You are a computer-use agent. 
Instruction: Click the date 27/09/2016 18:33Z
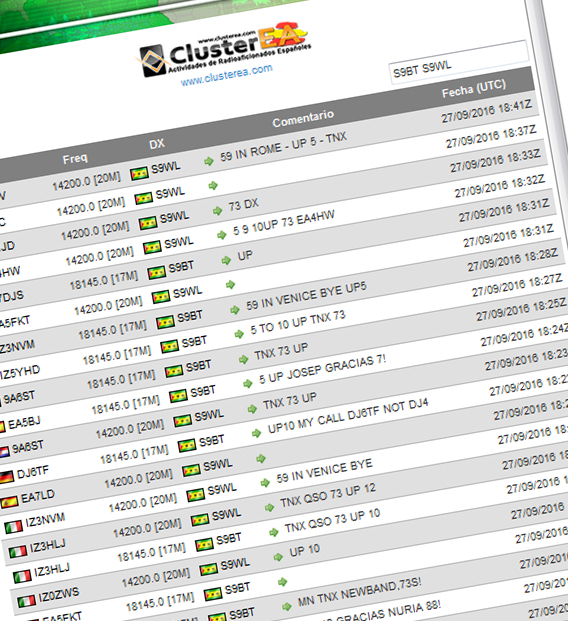495,161
